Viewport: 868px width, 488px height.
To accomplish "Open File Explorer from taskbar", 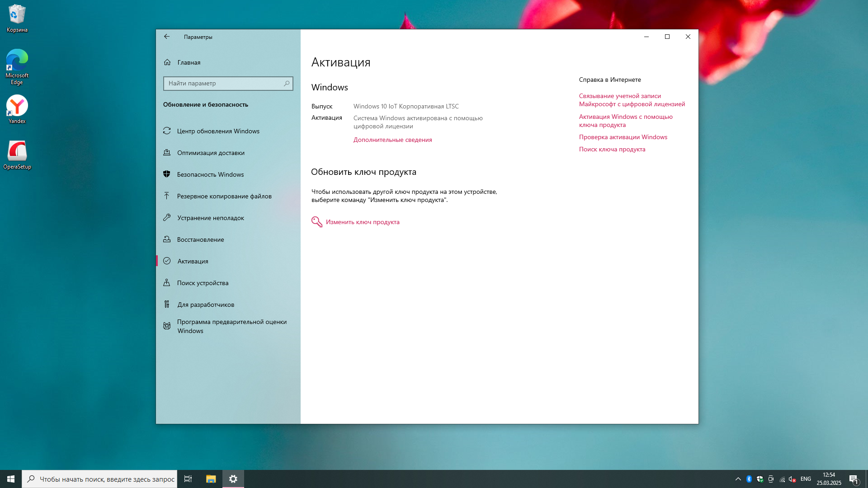I will click(211, 479).
